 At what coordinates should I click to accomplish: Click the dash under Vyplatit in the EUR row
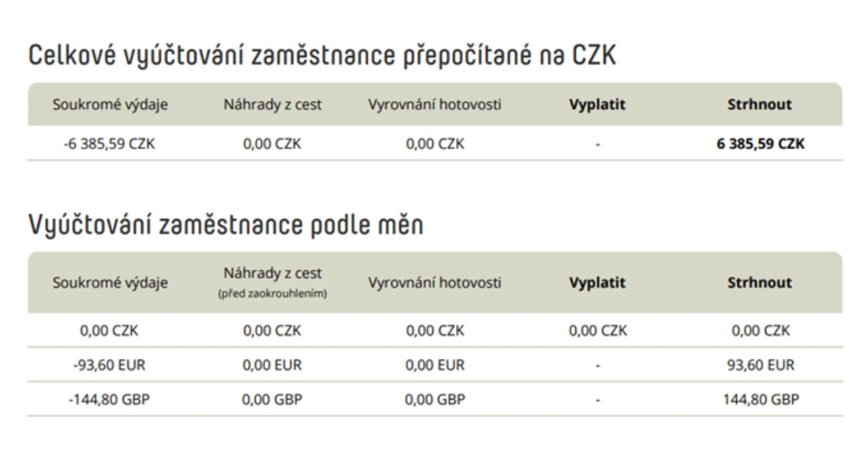click(598, 366)
